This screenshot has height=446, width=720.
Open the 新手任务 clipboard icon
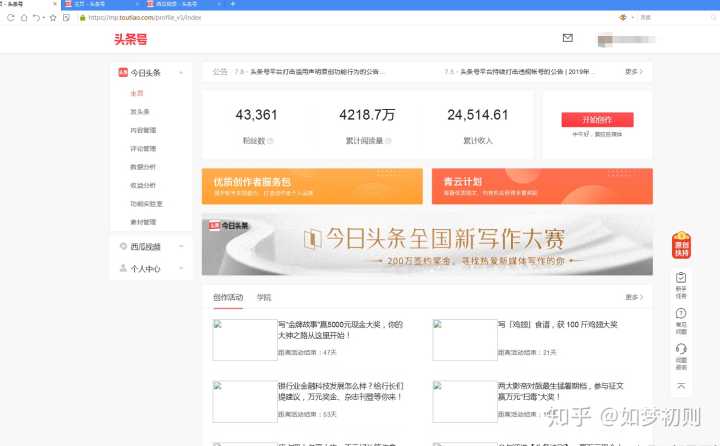click(680, 283)
